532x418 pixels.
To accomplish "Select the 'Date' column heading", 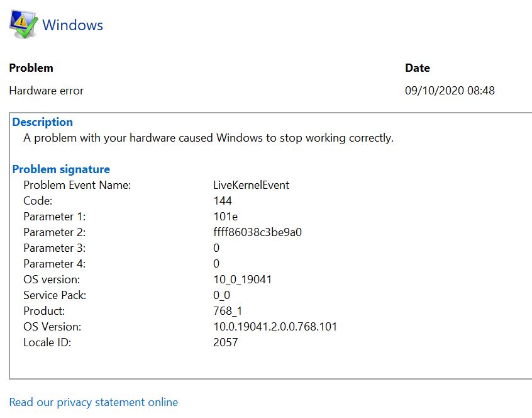I will pos(418,68).
